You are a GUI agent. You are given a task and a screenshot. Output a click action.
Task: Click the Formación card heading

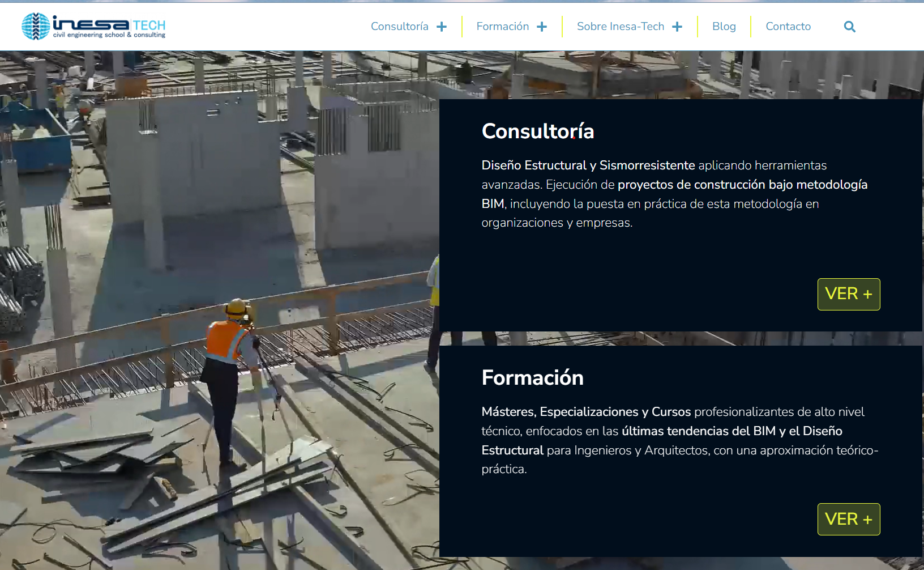[532, 378]
